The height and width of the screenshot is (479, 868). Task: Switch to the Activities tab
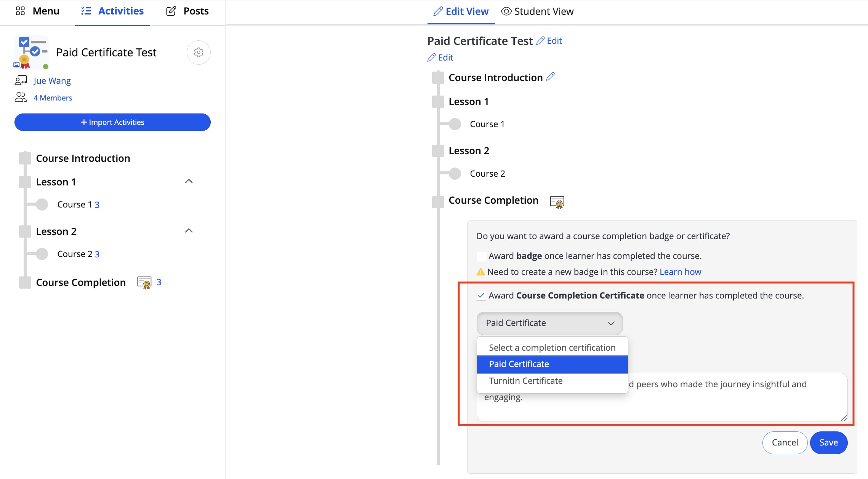[x=112, y=11]
